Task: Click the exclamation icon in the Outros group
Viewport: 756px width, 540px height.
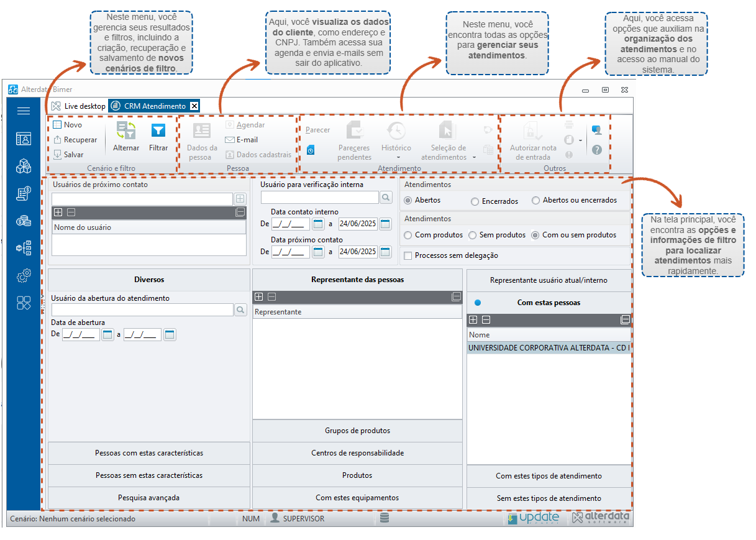Action: [569, 155]
